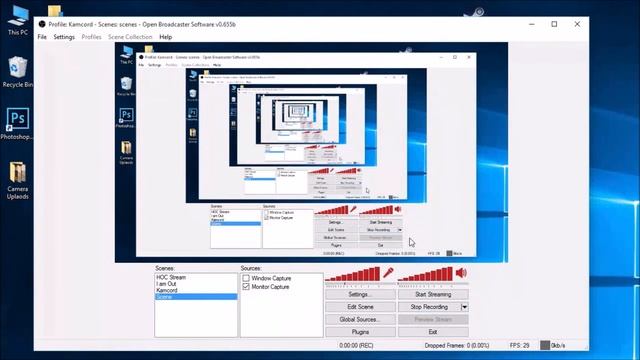Click the 0:00:00 (REC) status text
The height and width of the screenshot is (360, 640).
(x=356, y=345)
